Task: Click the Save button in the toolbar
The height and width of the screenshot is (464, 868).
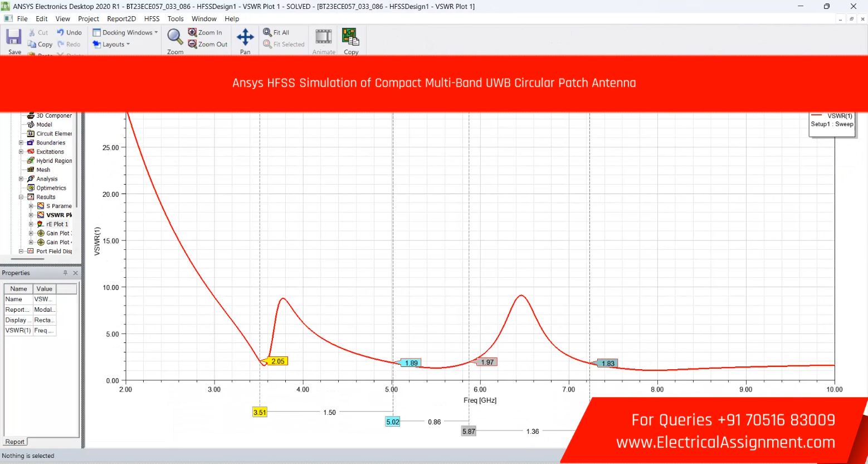Action: [x=14, y=41]
